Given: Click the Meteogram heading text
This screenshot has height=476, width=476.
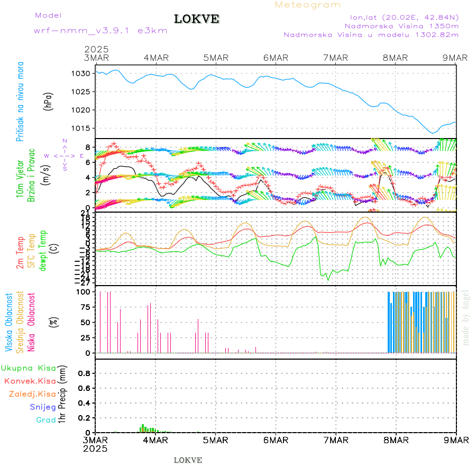Looking at the screenshot, I should pos(308,5).
